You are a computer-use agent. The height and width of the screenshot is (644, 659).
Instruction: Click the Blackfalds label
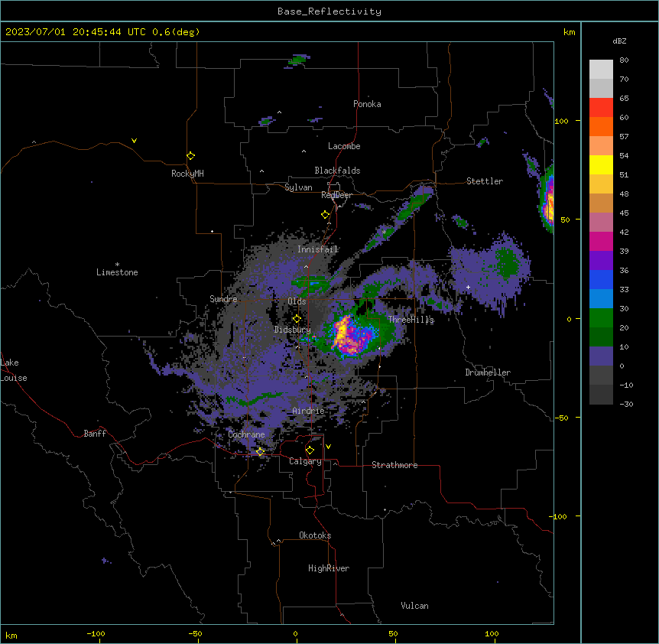pyautogui.click(x=337, y=171)
